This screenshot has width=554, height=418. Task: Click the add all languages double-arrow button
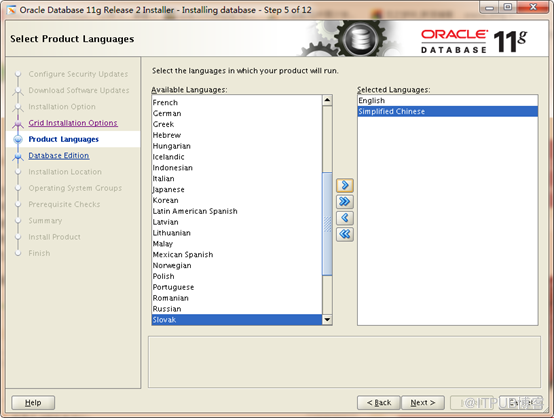(x=345, y=201)
